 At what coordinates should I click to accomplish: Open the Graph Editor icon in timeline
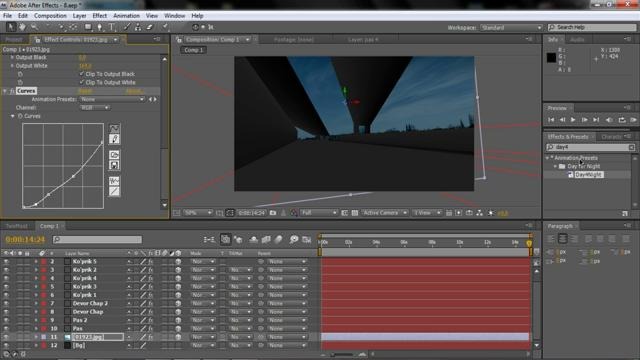tap(307, 240)
